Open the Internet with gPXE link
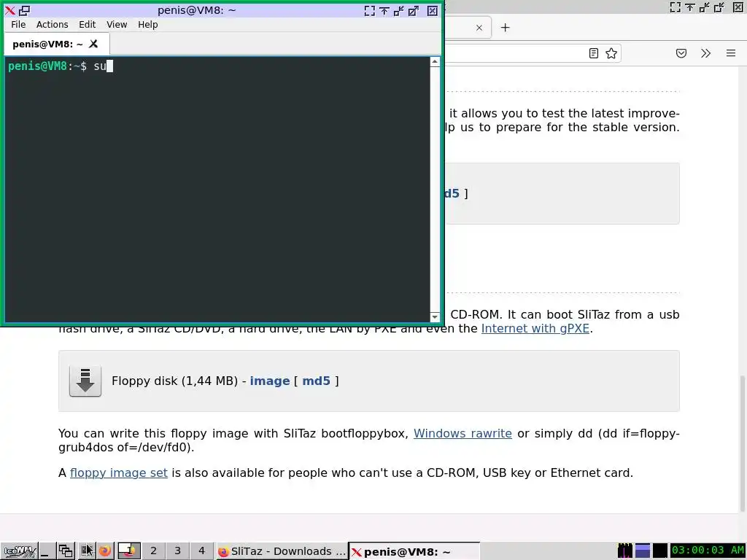747x560 pixels. tap(535, 329)
